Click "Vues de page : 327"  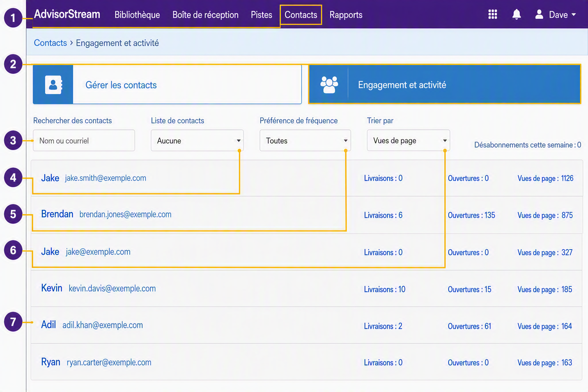point(545,253)
